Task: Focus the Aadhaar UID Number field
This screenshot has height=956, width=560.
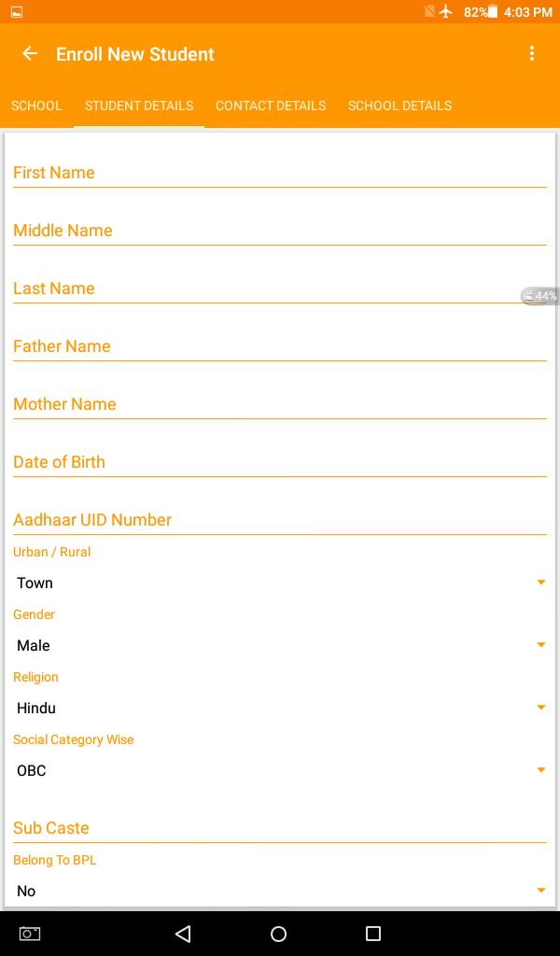Action: pos(279,520)
